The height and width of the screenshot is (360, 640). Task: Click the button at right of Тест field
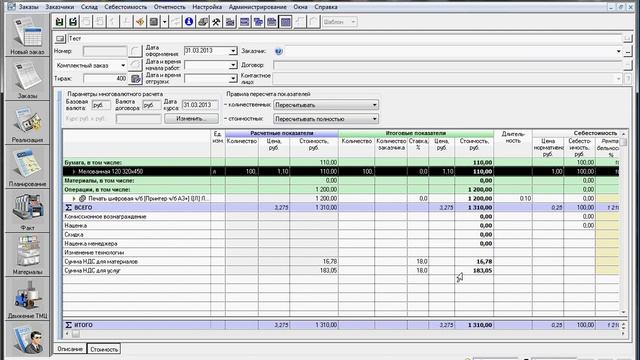pyautogui.click(x=628, y=38)
